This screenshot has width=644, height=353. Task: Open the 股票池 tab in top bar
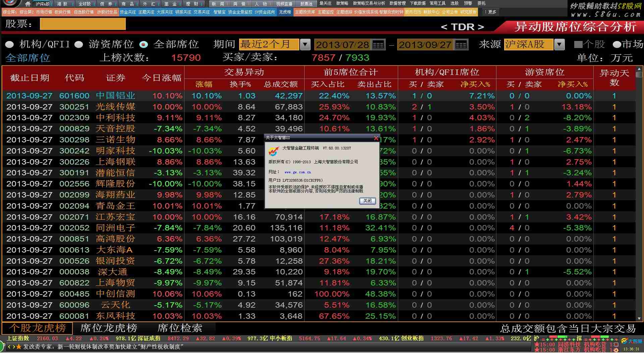(x=306, y=4)
